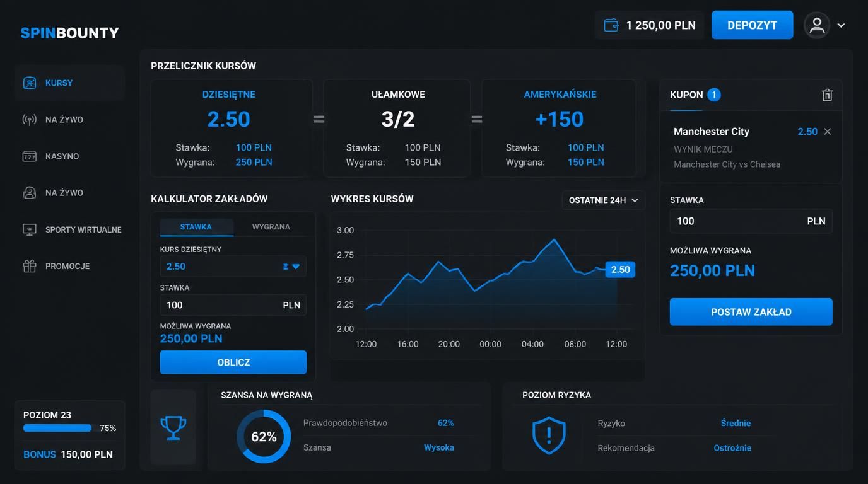Click the 250,00 PLN coupon winnings
The image size is (868, 484).
pyautogui.click(x=712, y=270)
